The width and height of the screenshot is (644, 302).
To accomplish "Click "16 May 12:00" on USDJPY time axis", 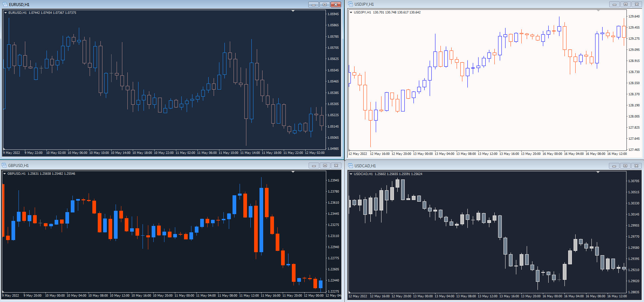I will pos(617,154).
